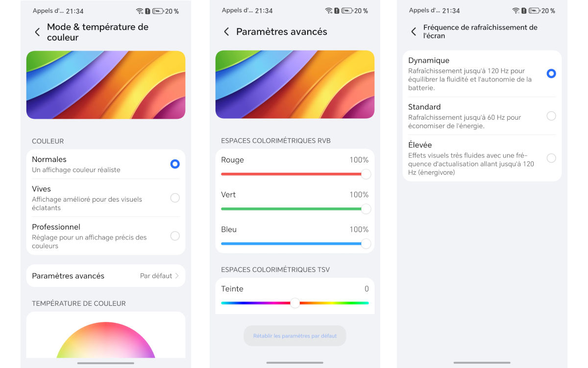Go back from Paramètres avancés screen
The width and height of the screenshot is (588, 368).
click(226, 32)
